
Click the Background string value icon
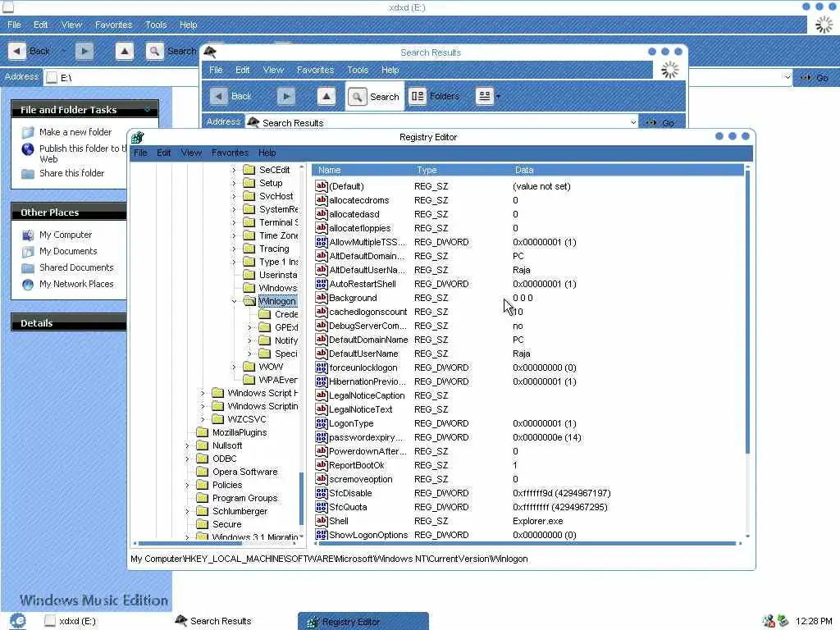pyautogui.click(x=321, y=298)
